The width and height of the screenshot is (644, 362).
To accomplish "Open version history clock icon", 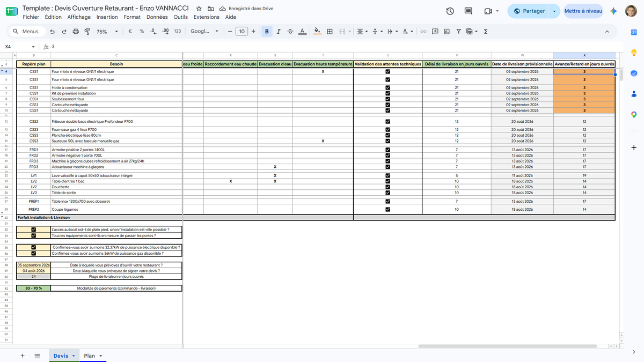I will pyautogui.click(x=450, y=11).
